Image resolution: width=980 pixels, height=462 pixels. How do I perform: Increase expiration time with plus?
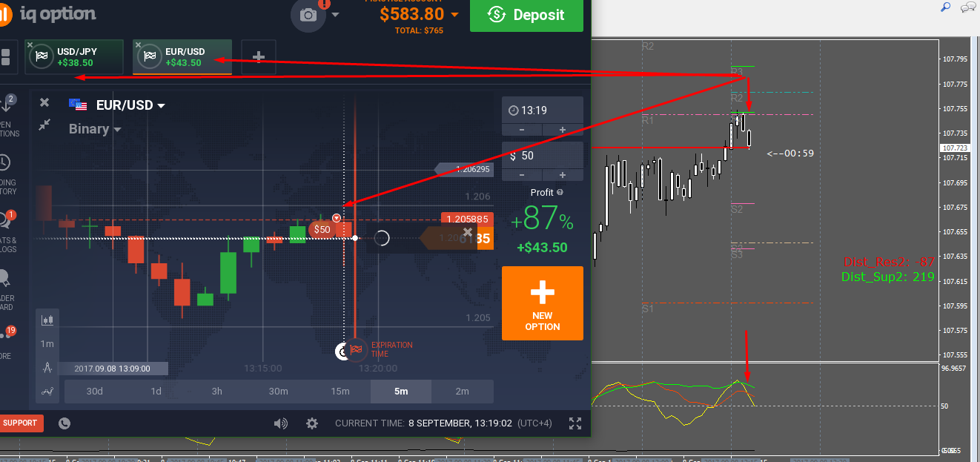(x=563, y=130)
